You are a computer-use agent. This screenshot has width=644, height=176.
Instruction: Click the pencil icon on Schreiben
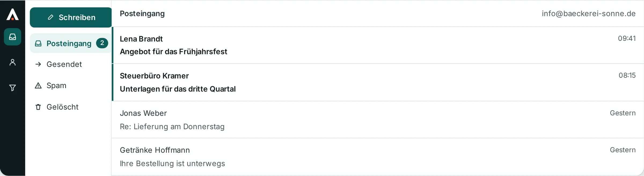pyautogui.click(x=50, y=17)
